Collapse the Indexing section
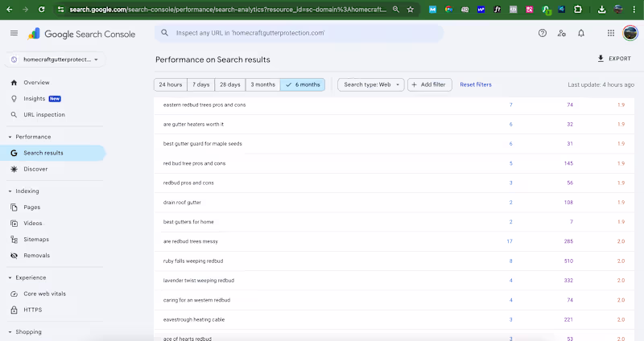This screenshot has width=644, height=341. 9,191
